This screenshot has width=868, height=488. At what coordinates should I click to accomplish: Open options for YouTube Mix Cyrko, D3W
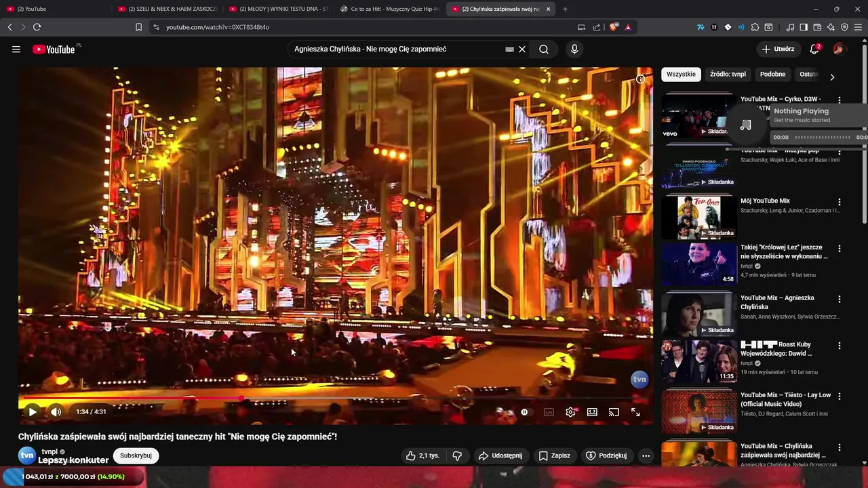[839, 100]
